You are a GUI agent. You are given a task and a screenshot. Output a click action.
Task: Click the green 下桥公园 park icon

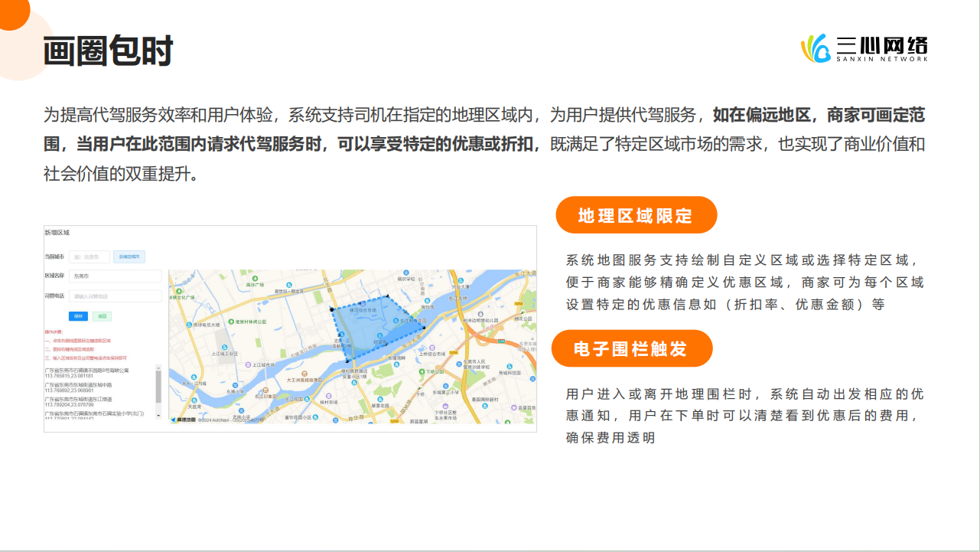point(423,372)
